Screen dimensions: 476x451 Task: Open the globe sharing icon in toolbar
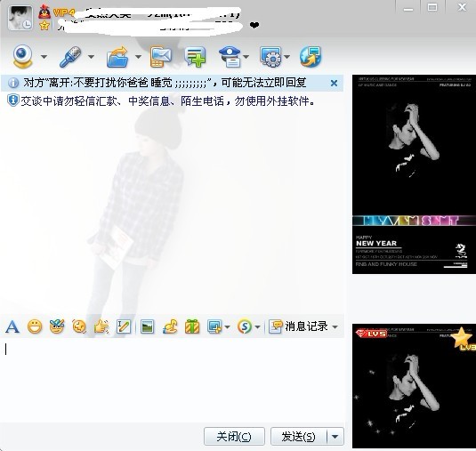pos(311,56)
